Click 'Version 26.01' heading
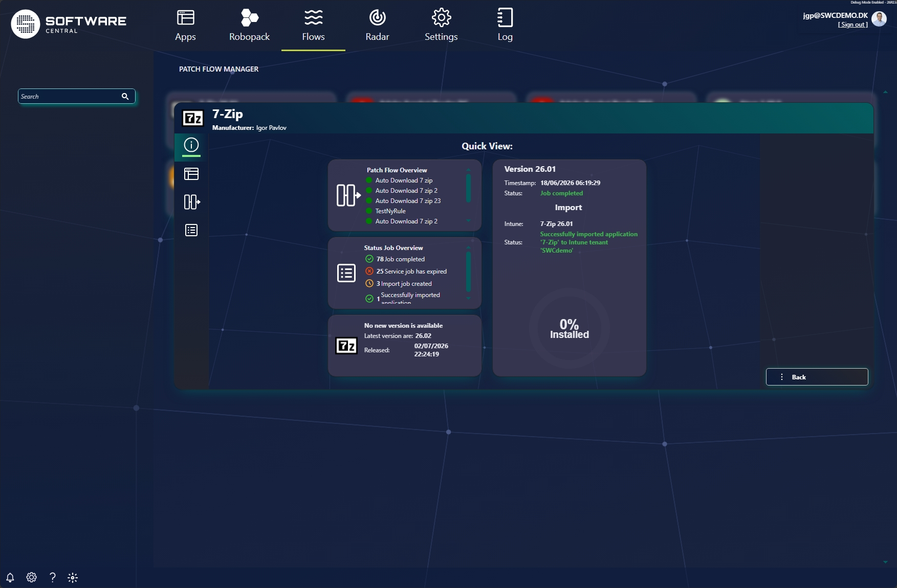The image size is (897, 588). (530, 169)
